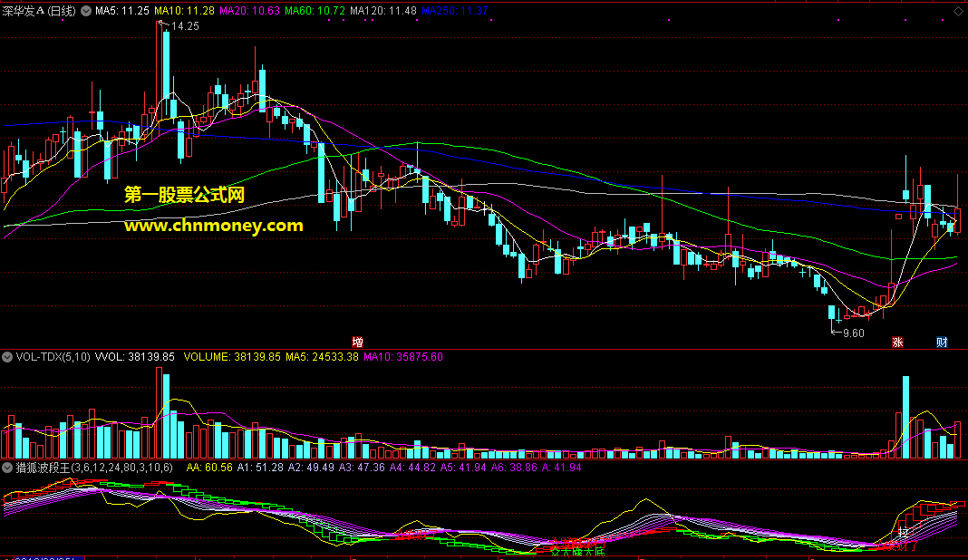Viewport: 968px width, 560px height.
Task: Select the MA120: 11.48 label
Action: 383,11
